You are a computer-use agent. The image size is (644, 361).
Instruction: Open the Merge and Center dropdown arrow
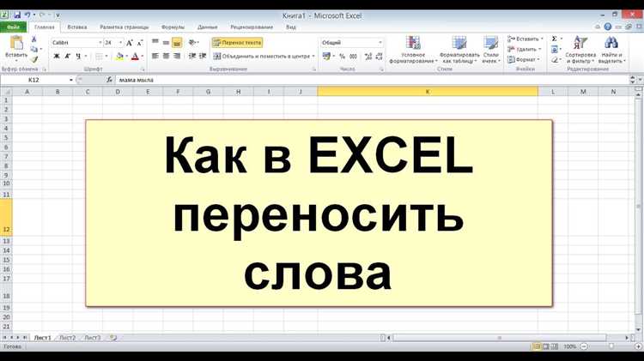313,57
